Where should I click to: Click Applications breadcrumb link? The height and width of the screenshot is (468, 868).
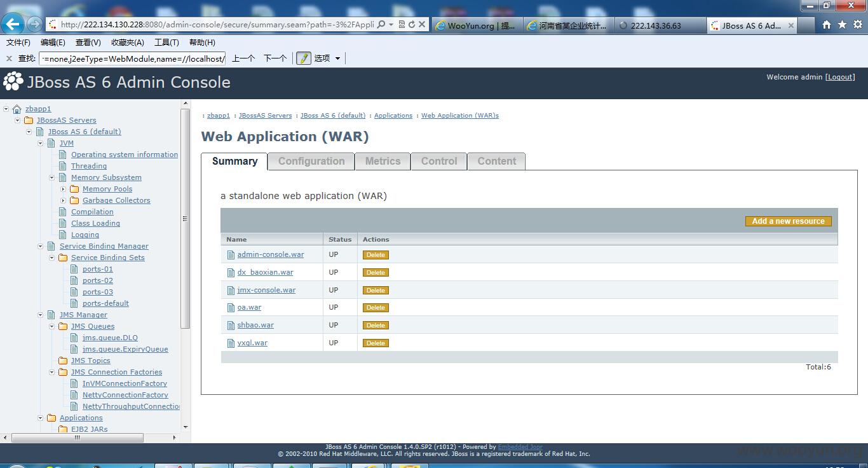pyautogui.click(x=393, y=116)
